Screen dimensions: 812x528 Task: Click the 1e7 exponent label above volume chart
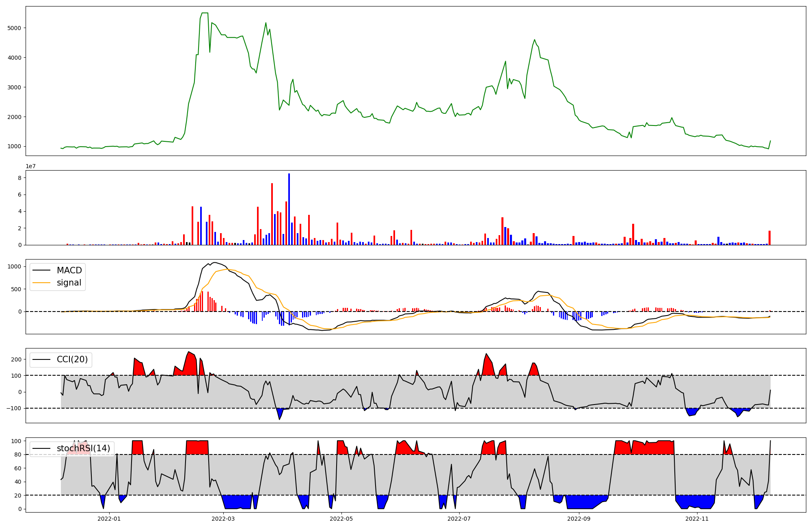[x=30, y=167]
